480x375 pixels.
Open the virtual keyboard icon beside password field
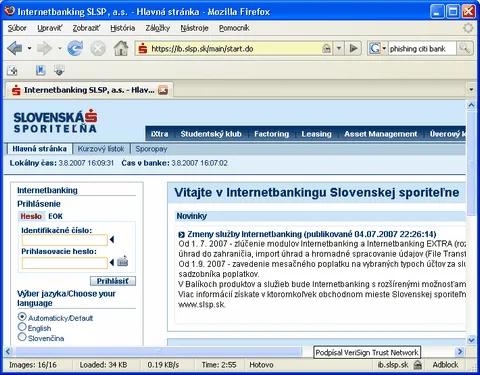[x=122, y=261]
